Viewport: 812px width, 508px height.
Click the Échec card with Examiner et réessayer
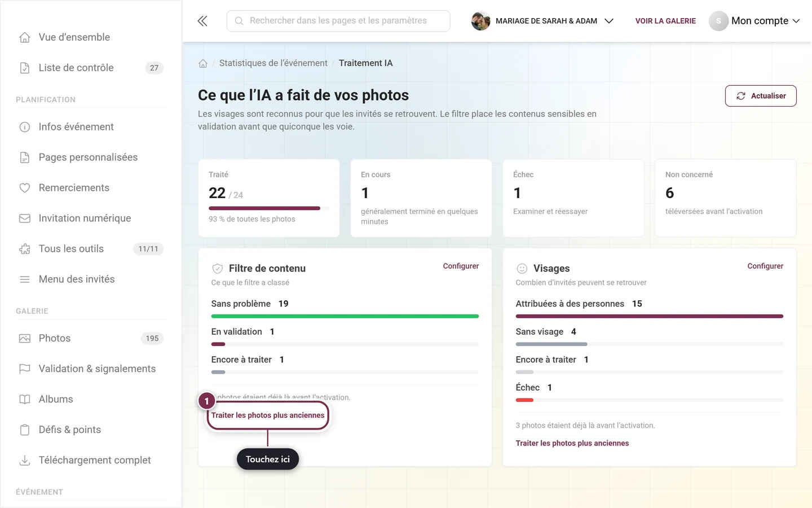point(573,198)
